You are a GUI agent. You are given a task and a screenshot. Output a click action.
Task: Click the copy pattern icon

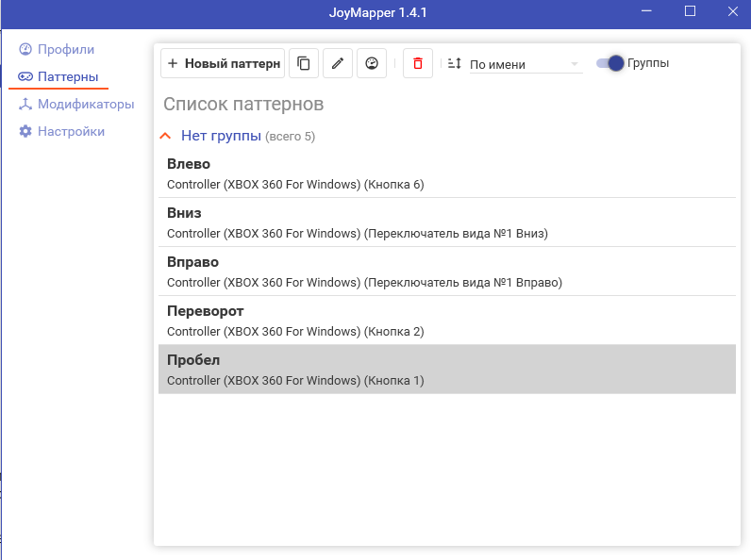(303, 63)
